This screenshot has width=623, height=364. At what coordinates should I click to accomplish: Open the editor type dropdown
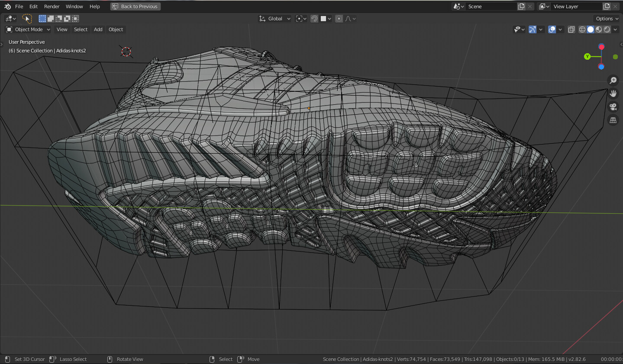(x=10, y=19)
